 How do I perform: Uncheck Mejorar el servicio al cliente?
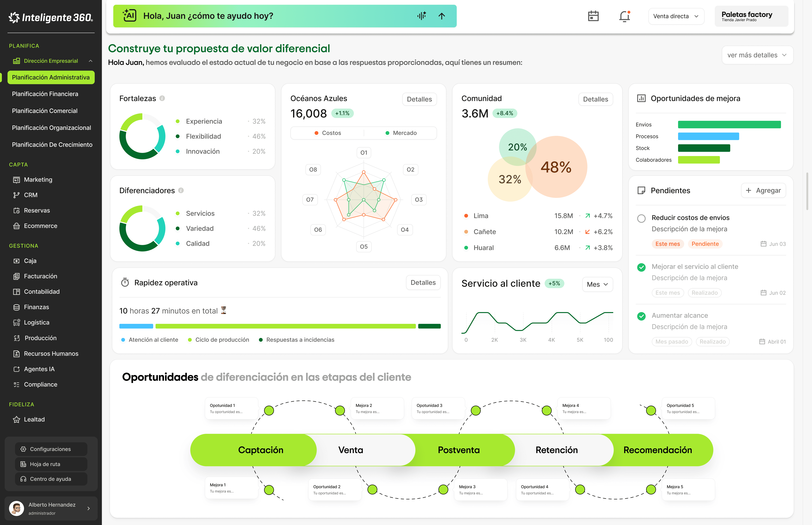click(x=641, y=267)
